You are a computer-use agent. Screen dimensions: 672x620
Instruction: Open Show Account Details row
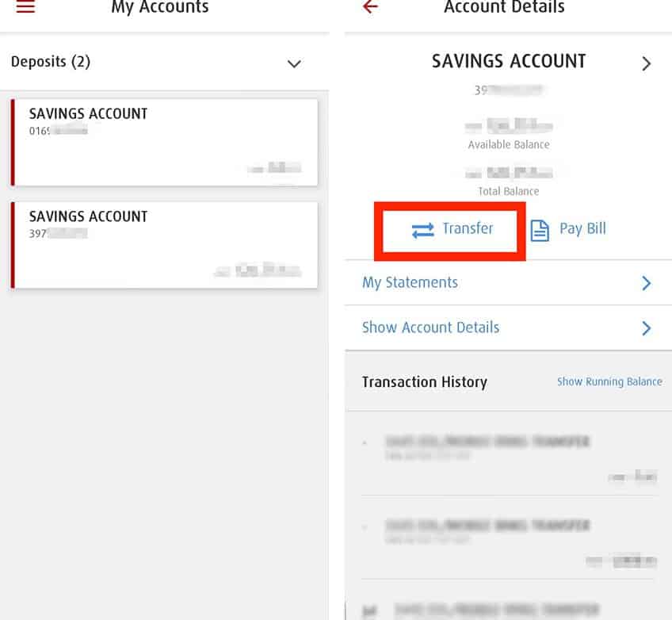coord(508,328)
